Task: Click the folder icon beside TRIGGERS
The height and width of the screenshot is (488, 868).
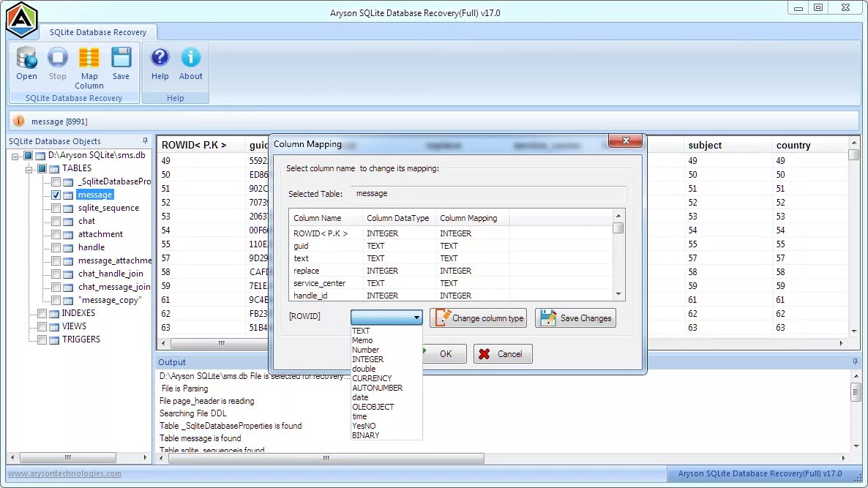Action: (54, 340)
